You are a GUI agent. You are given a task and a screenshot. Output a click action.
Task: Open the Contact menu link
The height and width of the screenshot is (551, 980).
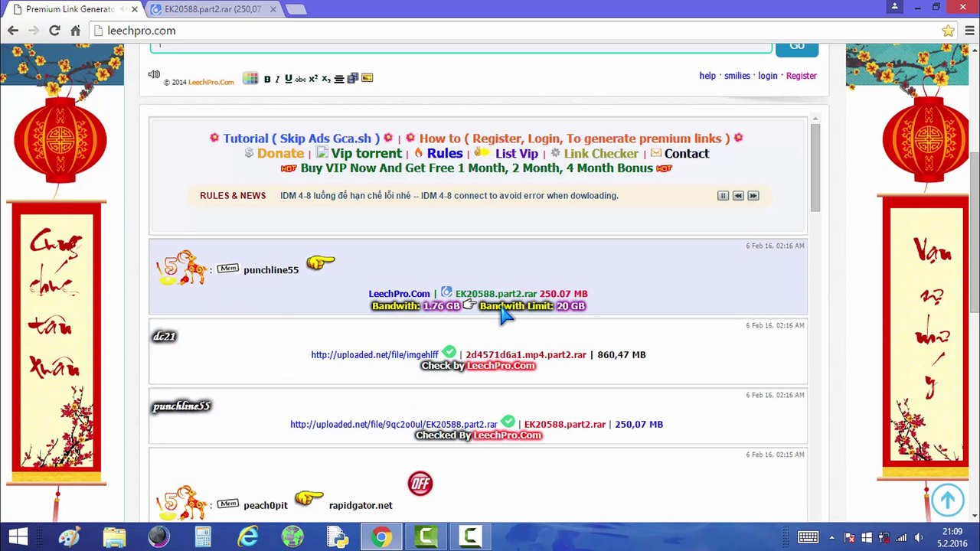click(687, 153)
